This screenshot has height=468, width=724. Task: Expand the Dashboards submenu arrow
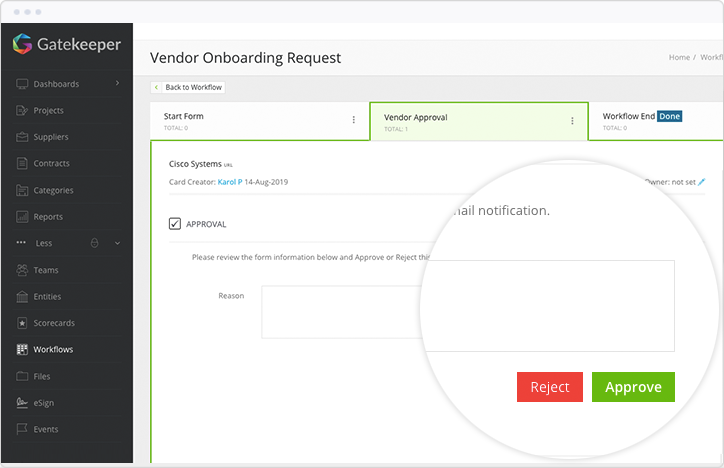117,84
